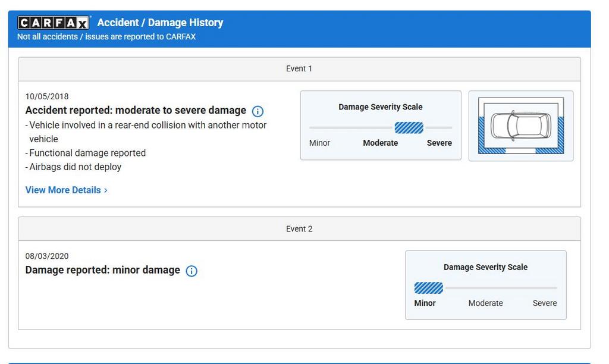Click the rear-end collision detail line
The height and width of the screenshot is (364, 609).
[x=146, y=132]
